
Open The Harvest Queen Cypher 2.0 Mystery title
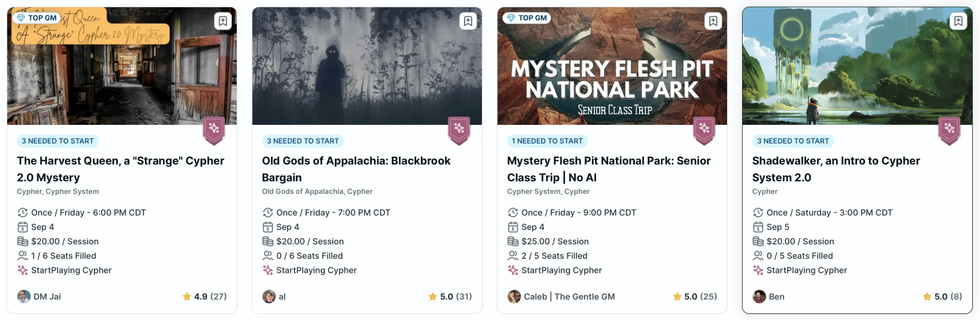(x=121, y=169)
